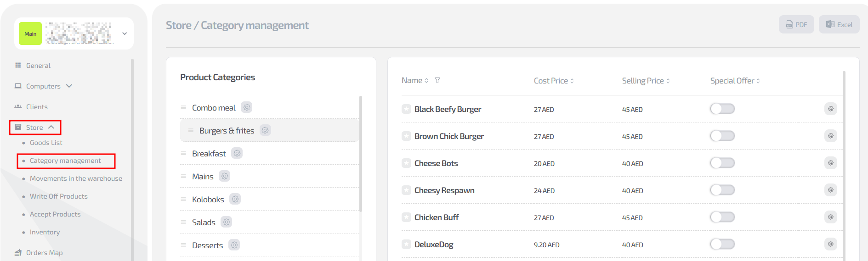
Task: Click drag handle icon for Salads category
Action: 183,222
